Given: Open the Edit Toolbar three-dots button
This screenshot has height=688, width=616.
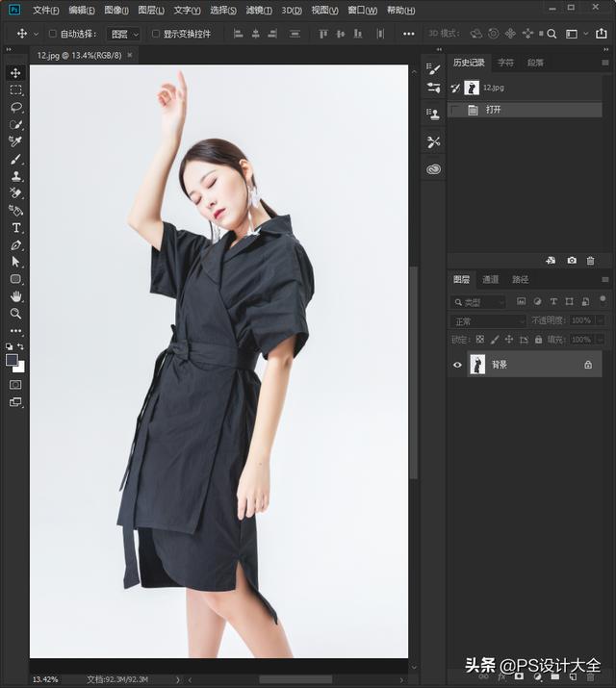Looking at the screenshot, I should tap(15, 331).
